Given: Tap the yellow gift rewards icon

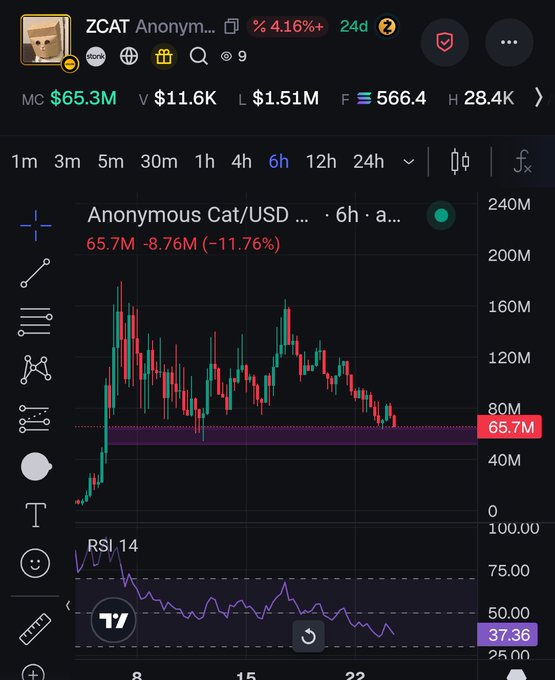Looking at the screenshot, I should pos(164,56).
